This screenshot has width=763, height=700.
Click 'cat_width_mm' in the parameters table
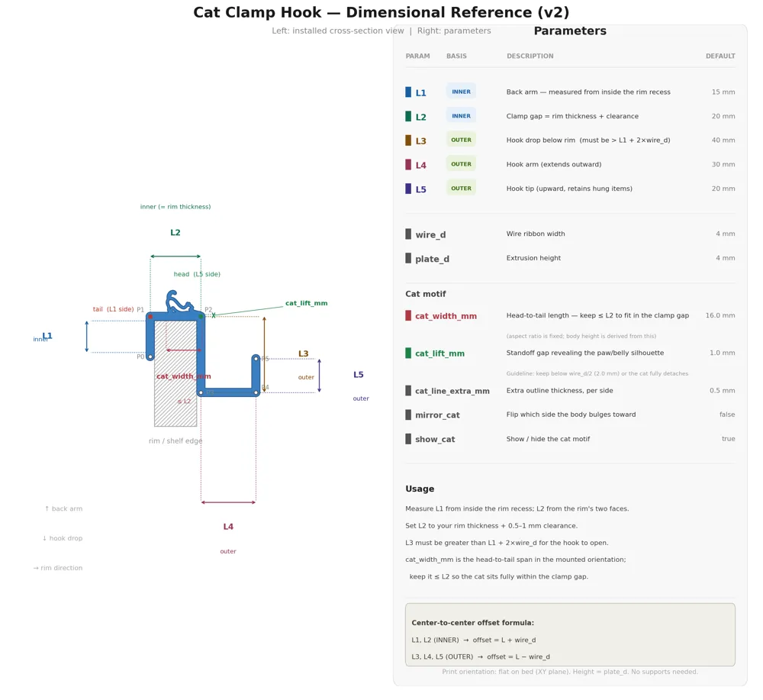click(x=446, y=316)
